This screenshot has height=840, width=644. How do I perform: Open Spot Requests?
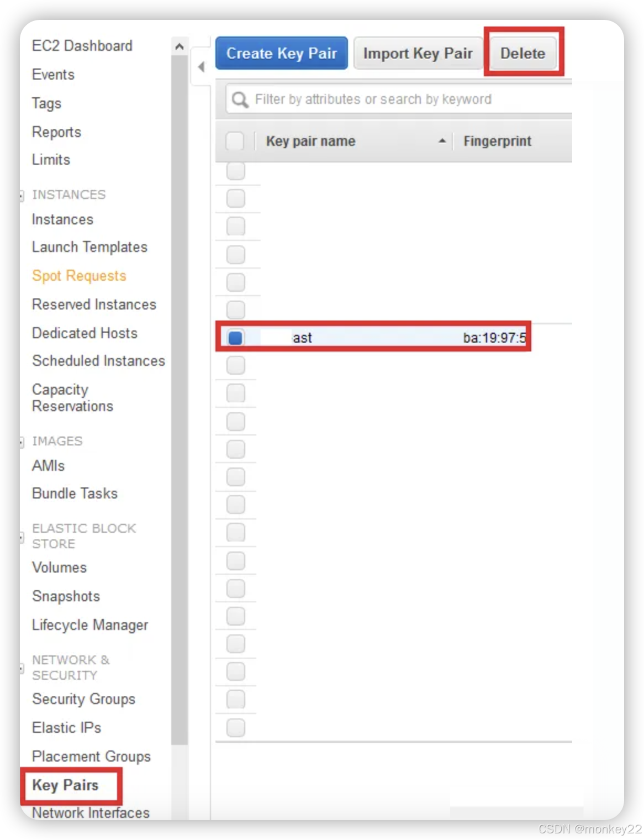pyautogui.click(x=79, y=276)
